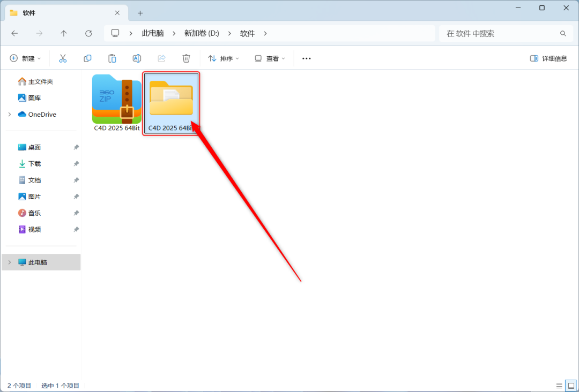Screen dimensions: 579x392
Task: Expand the 此电脑 tree node
Action: pyautogui.click(x=10, y=262)
